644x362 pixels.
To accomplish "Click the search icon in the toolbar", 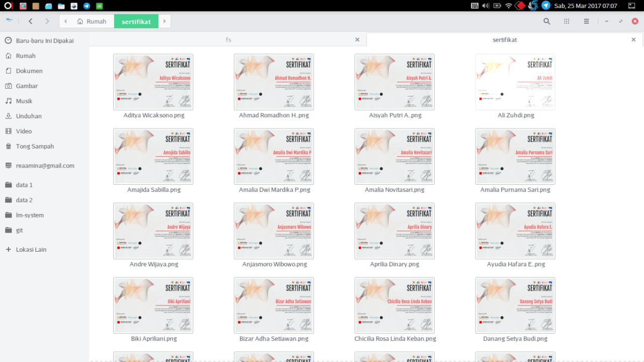I will (x=547, y=21).
